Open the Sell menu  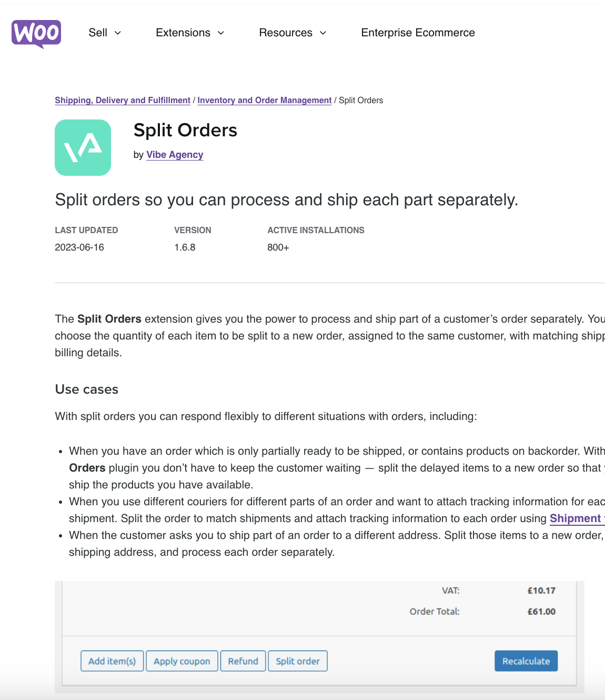tap(97, 33)
